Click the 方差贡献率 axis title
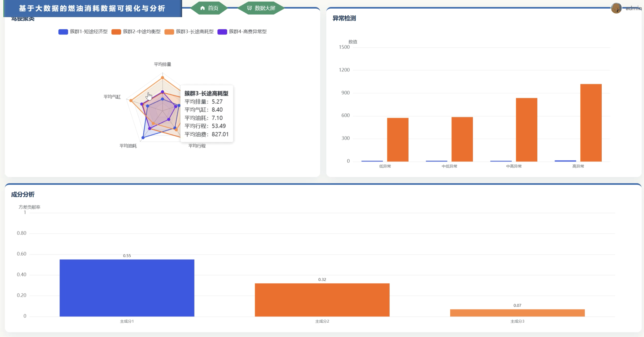Screen dimensions: 644x337 tap(29, 207)
